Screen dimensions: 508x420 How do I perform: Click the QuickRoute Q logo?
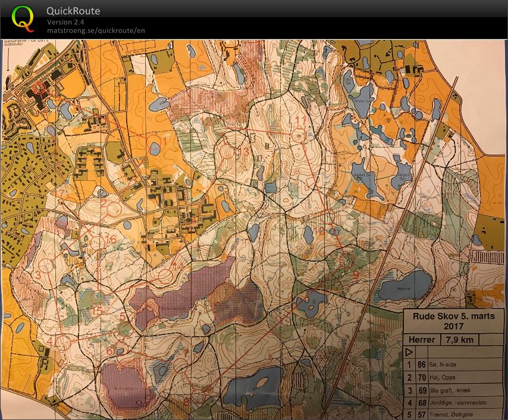tap(23, 19)
